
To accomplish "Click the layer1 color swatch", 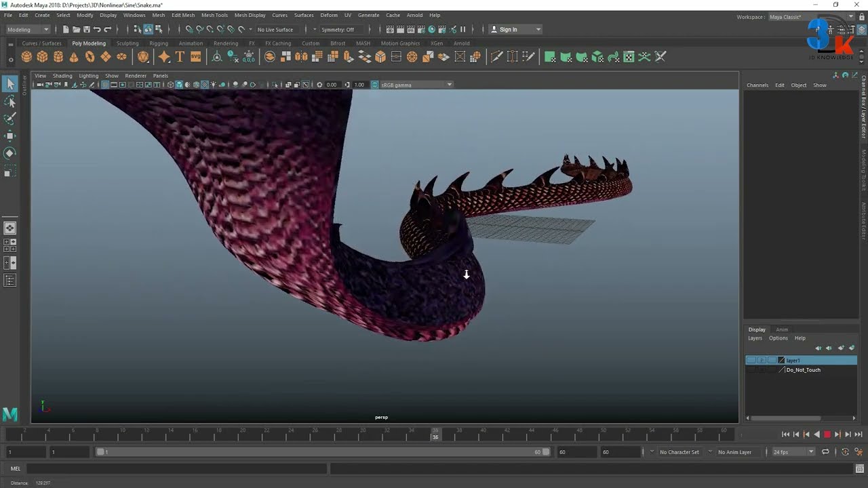I will click(x=781, y=361).
